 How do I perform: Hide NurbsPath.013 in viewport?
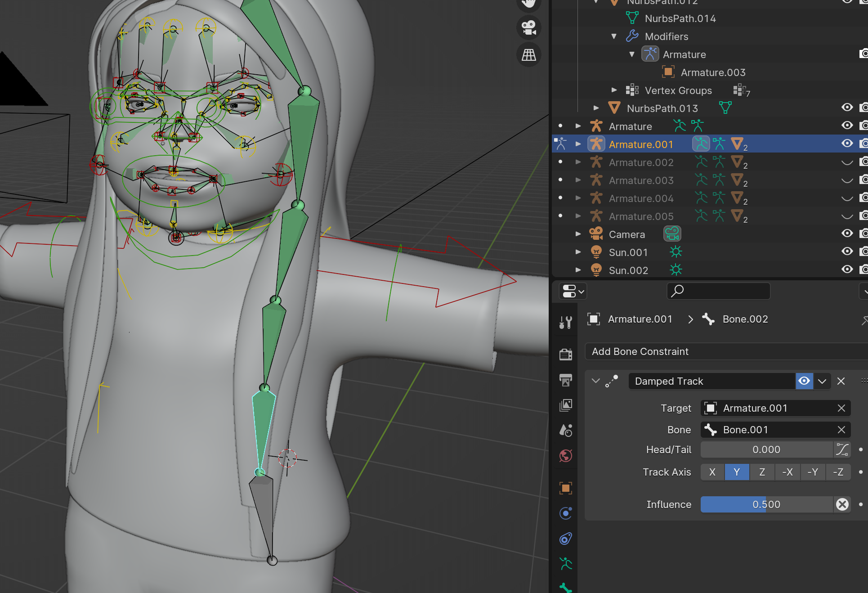[847, 108]
